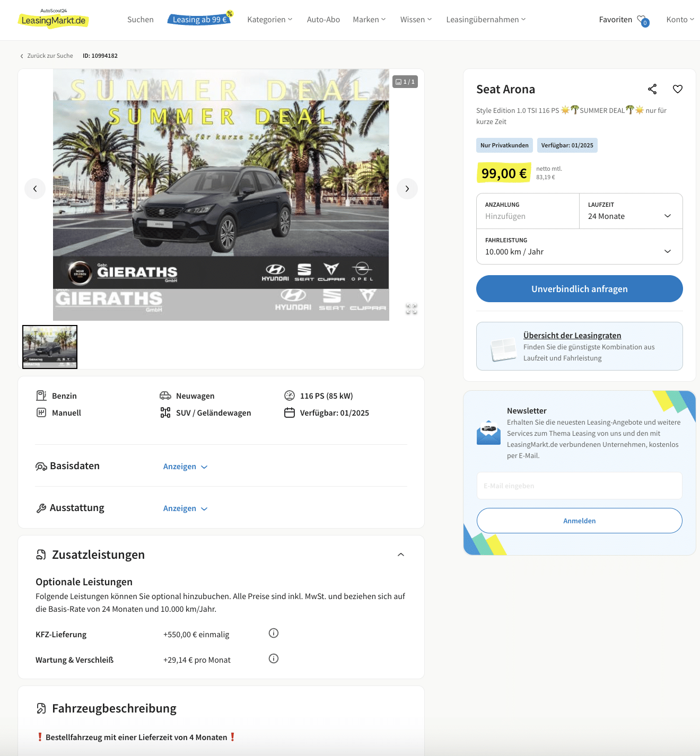Screen dimensions: 700x756
Task: Click the Nur Privatkunden tag
Action: click(x=504, y=145)
